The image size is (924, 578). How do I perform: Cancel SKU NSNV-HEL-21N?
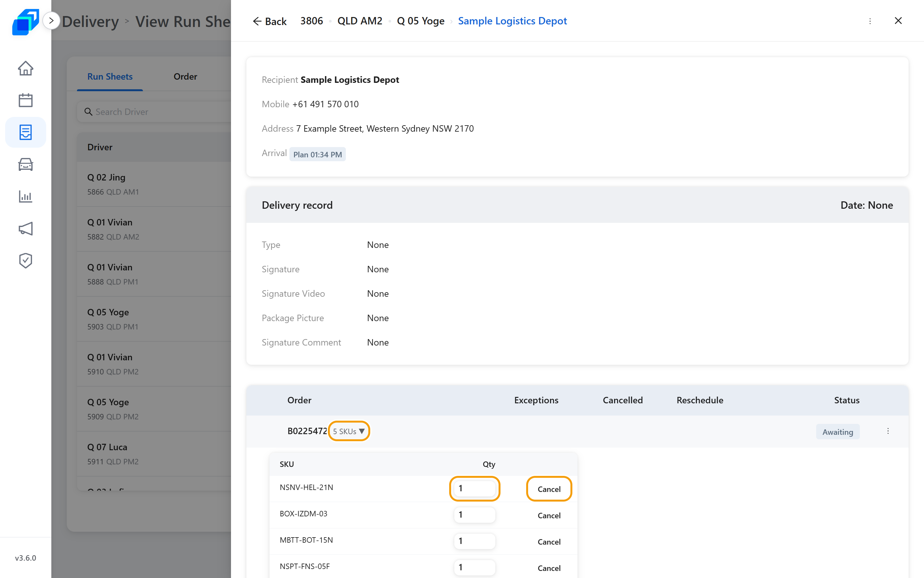(549, 489)
